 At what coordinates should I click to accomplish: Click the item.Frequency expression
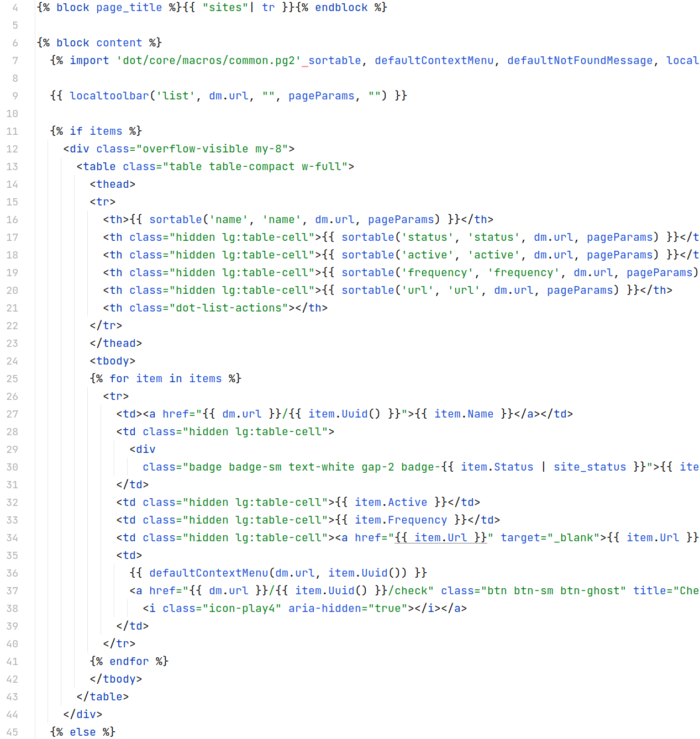(401, 520)
